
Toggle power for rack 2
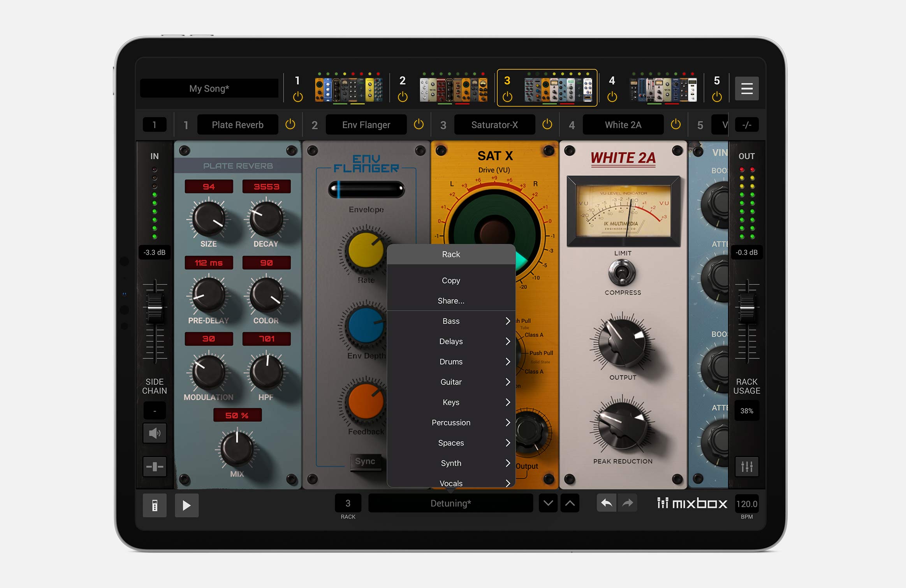[x=403, y=97]
